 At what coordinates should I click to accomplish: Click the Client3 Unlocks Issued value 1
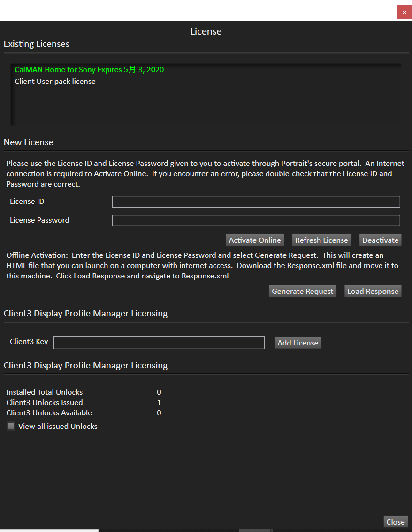pos(159,402)
